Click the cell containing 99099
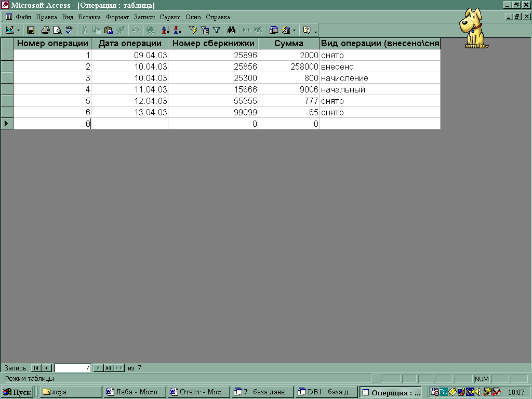This screenshot has height=399, width=532. tap(213, 112)
